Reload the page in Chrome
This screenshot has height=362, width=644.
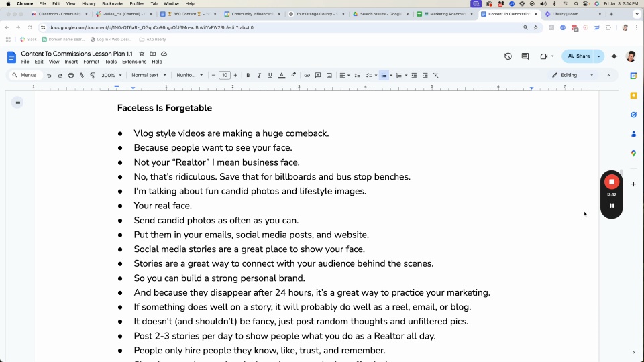[x=29, y=27]
